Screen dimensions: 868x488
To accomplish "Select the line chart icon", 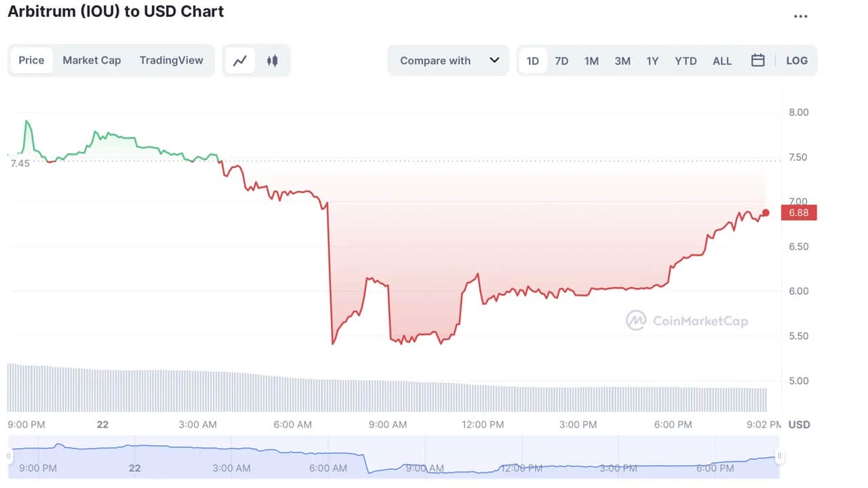I will pos(240,60).
